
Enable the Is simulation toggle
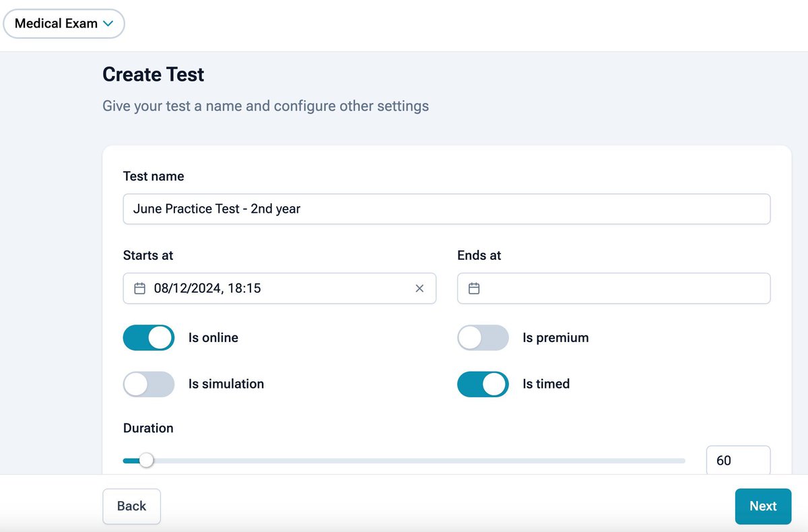tap(148, 384)
